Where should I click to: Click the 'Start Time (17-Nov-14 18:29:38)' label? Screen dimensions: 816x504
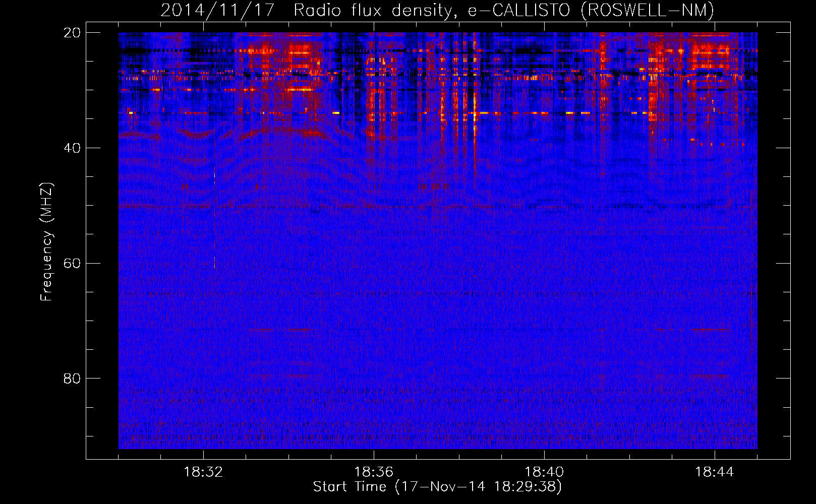(437, 487)
